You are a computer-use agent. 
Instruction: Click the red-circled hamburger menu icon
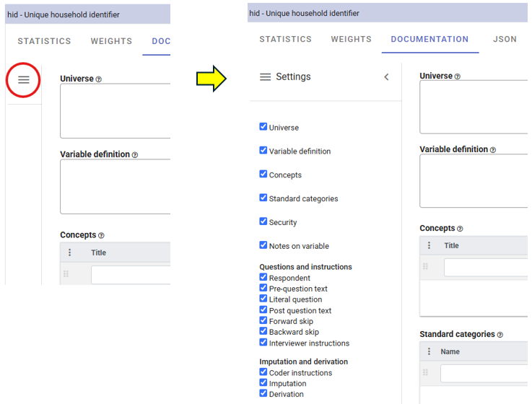[x=24, y=80]
